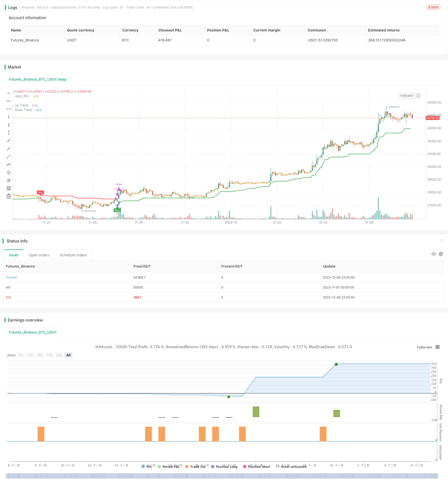Set earnings zoom to 24h
The image size is (448, 486).
[59, 355]
